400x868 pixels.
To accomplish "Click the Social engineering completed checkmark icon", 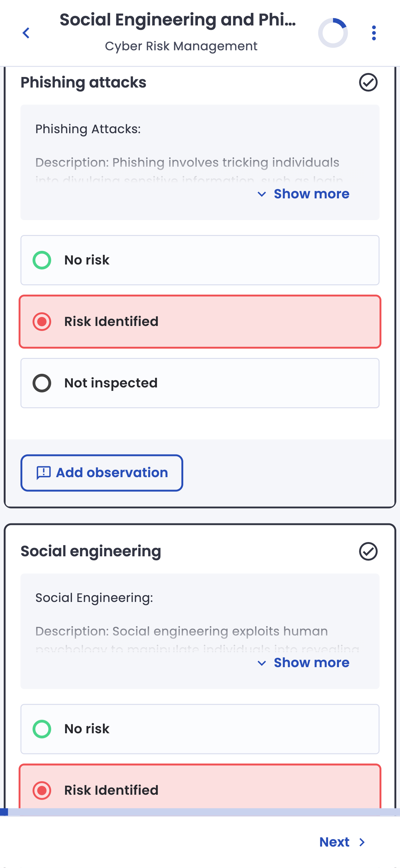I will 368,551.
